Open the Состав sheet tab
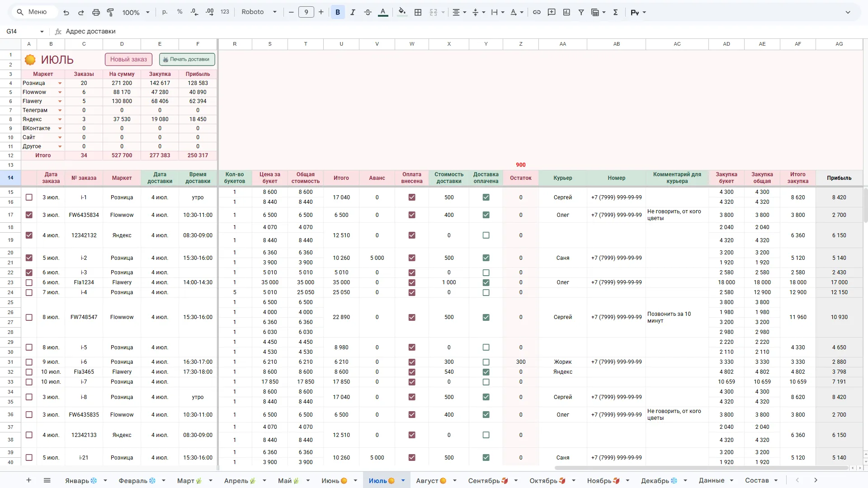 757,480
